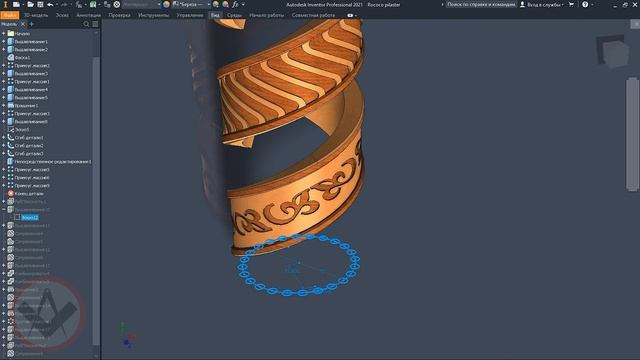This screenshot has height=360, width=640.
Task: Click the model browser vertical scrollbar
Action: click(x=96, y=200)
